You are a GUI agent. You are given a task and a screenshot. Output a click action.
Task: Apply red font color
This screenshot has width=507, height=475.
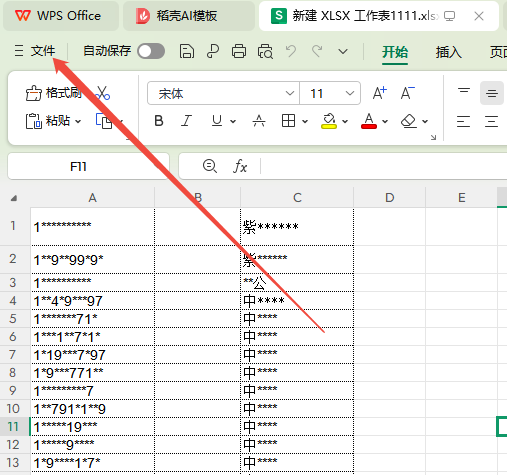pos(369,121)
